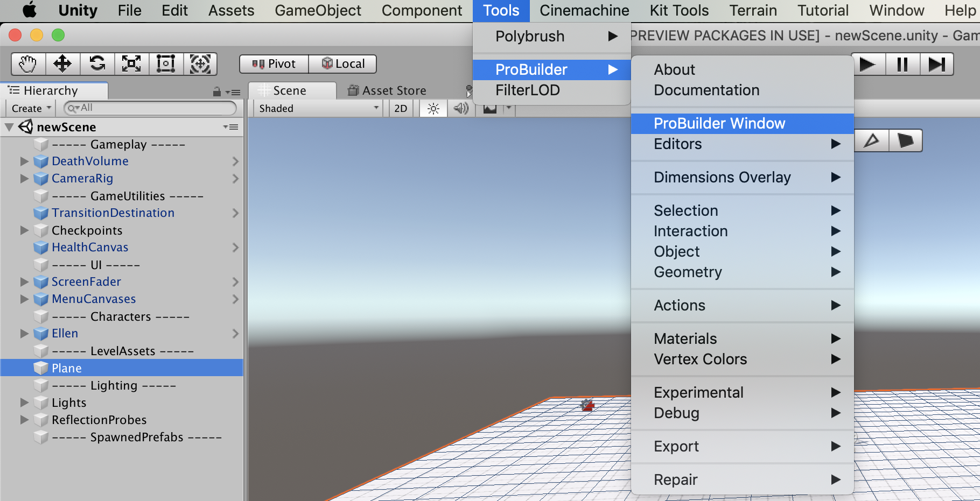
Task: Open the Geometry submenu
Action: pos(743,272)
